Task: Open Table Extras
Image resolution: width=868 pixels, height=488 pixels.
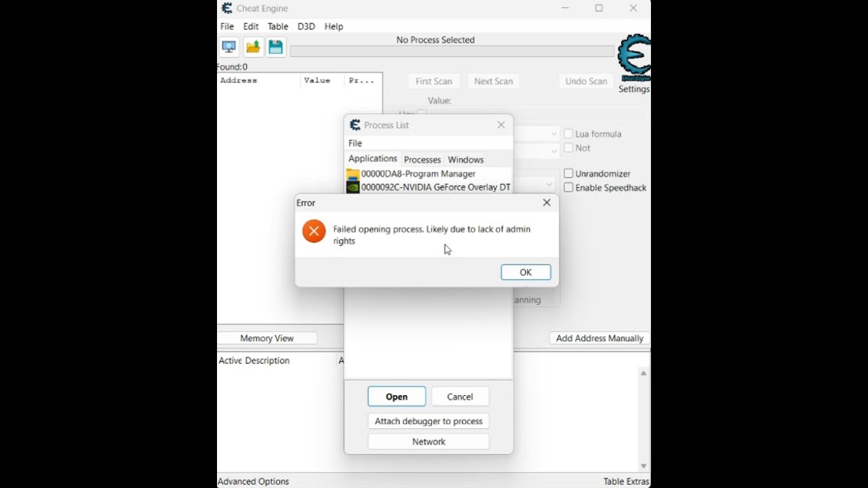Action: click(627, 481)
